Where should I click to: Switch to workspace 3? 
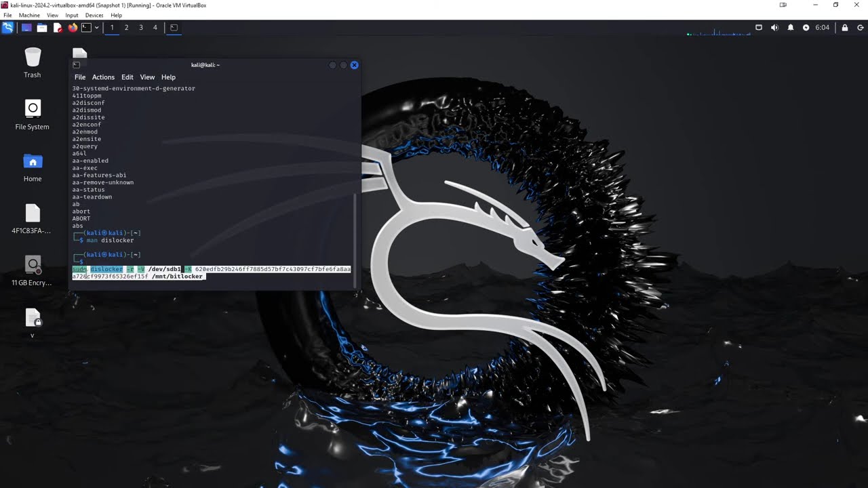[x=140, y=28]
